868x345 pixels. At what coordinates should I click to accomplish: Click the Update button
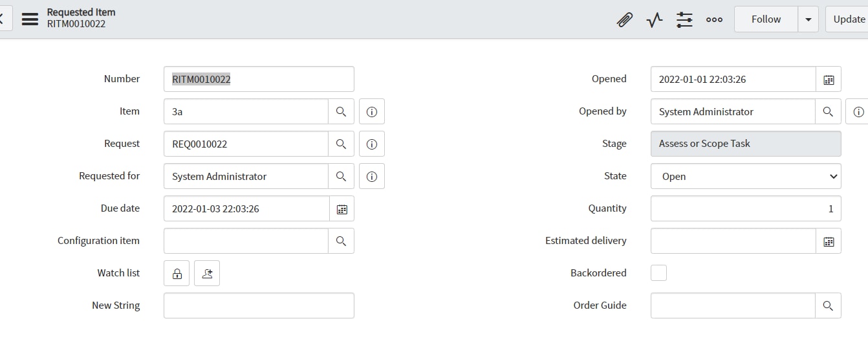[x=847, y=19]
